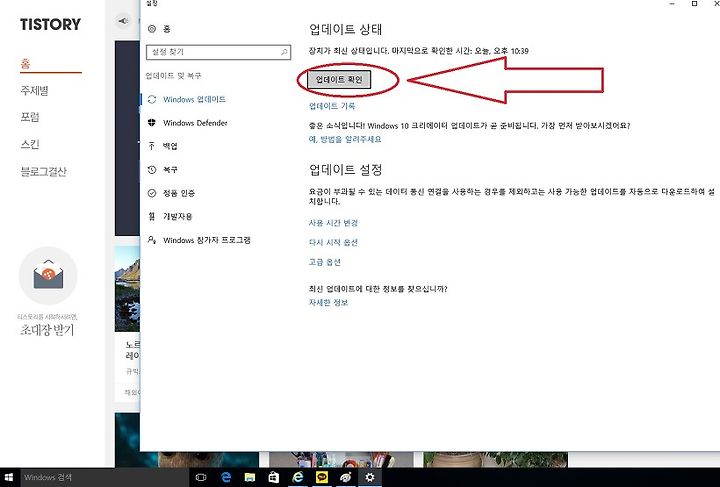720x487 pixels.
Task: Click the 예, 방법을 알려주세요 link
Action: click(345, 139)
